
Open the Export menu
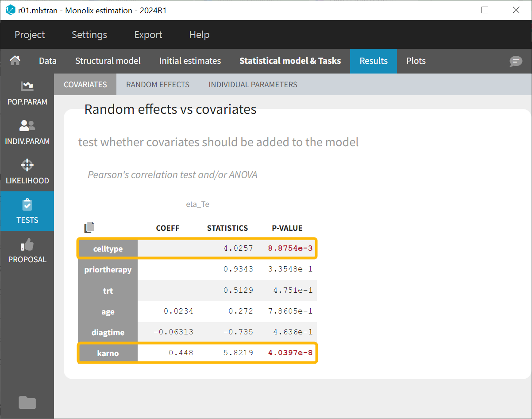click(x=148, y=35)
